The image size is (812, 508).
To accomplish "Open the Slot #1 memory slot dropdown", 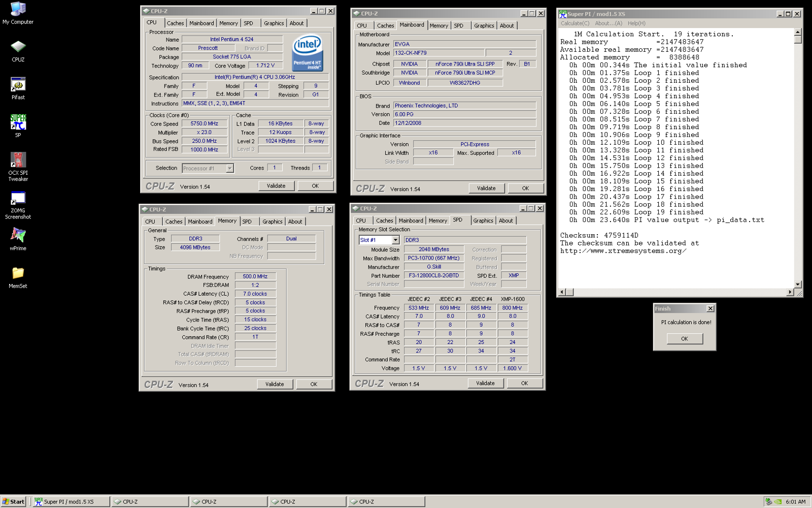I will coord(396,240).
